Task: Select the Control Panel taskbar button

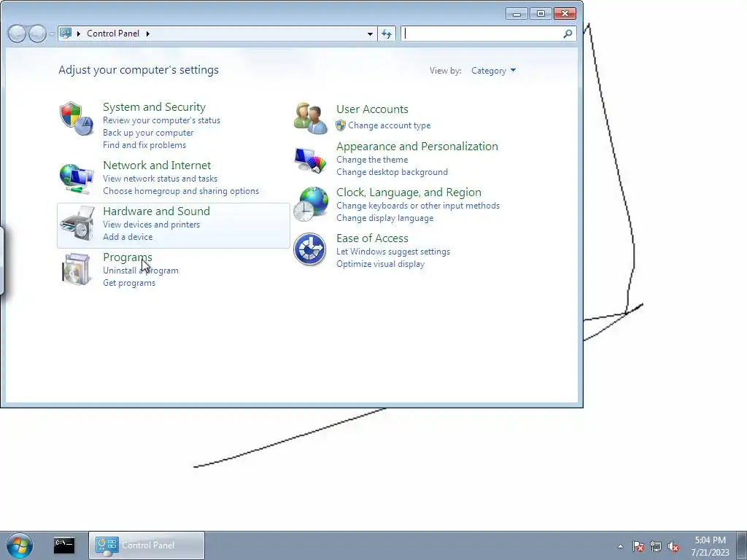Action: (x=147, y=545)
